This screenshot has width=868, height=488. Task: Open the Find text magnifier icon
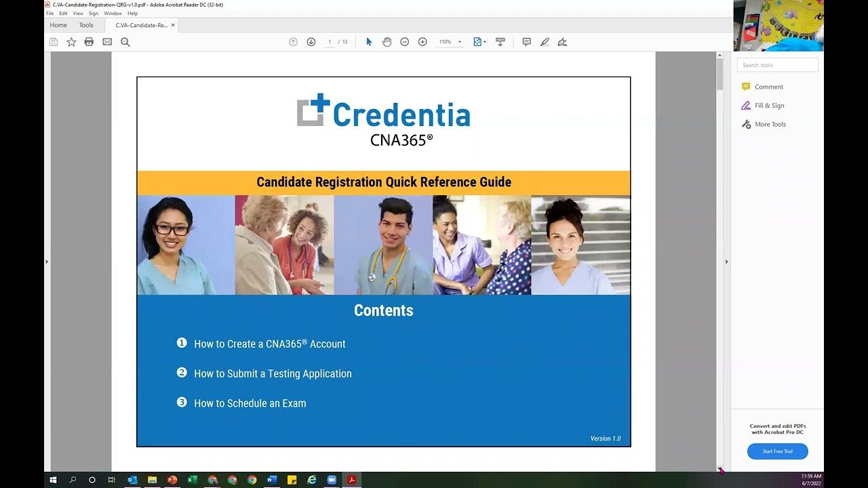click(125, 42)
